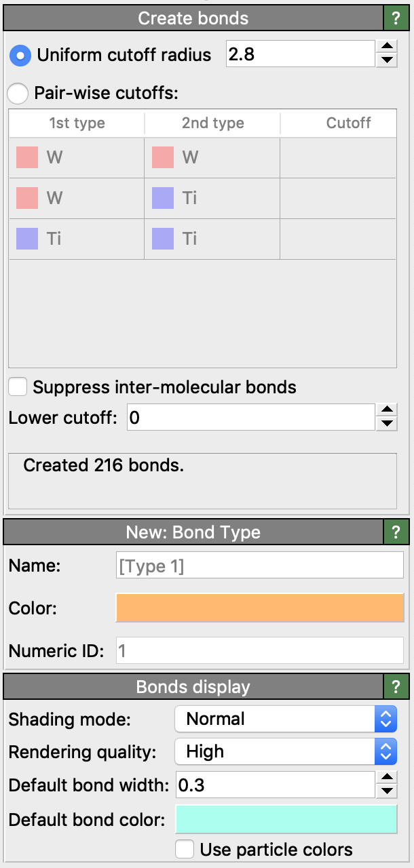Open help for New: Bond Type panel
The height and width of the screenshot is (868, 414).
coord(396,532)
